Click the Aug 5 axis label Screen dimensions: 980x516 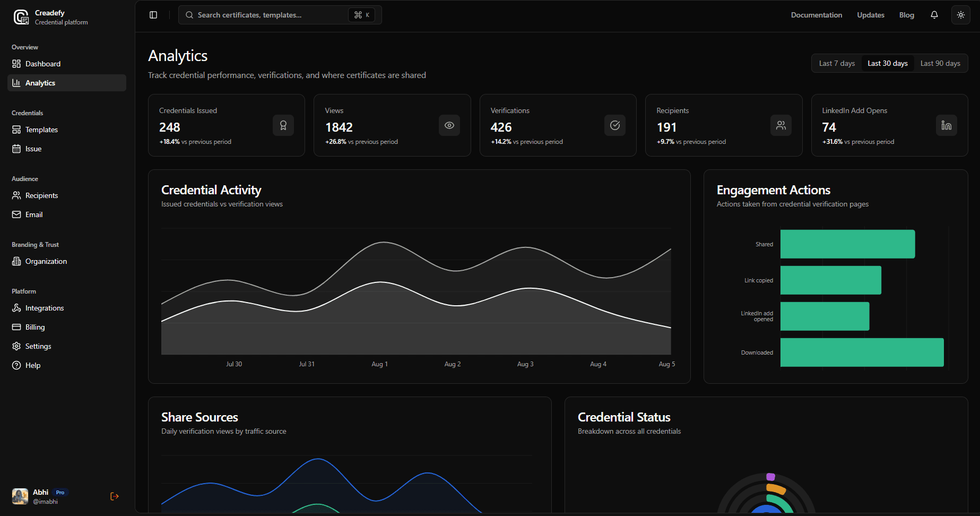[x=667, y=364]
